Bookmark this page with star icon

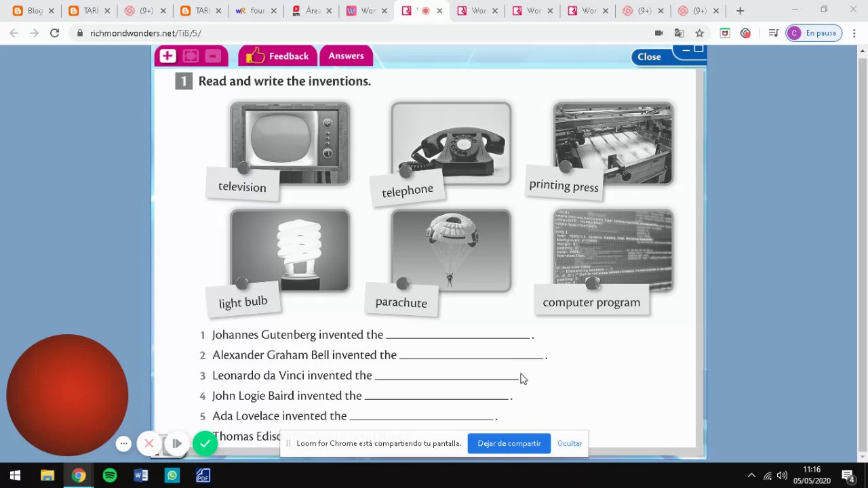coord(699,33)
